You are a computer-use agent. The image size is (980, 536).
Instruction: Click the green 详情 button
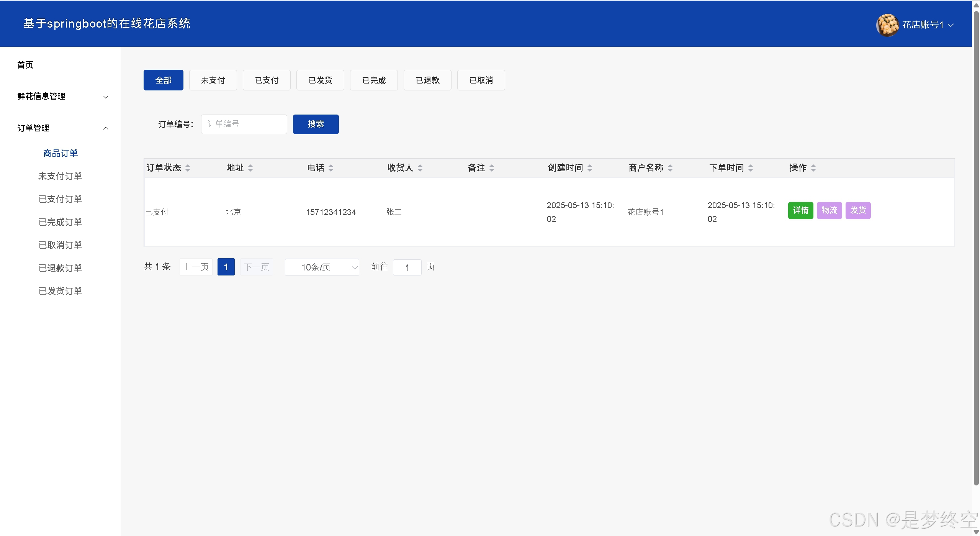tap(801, 210)
